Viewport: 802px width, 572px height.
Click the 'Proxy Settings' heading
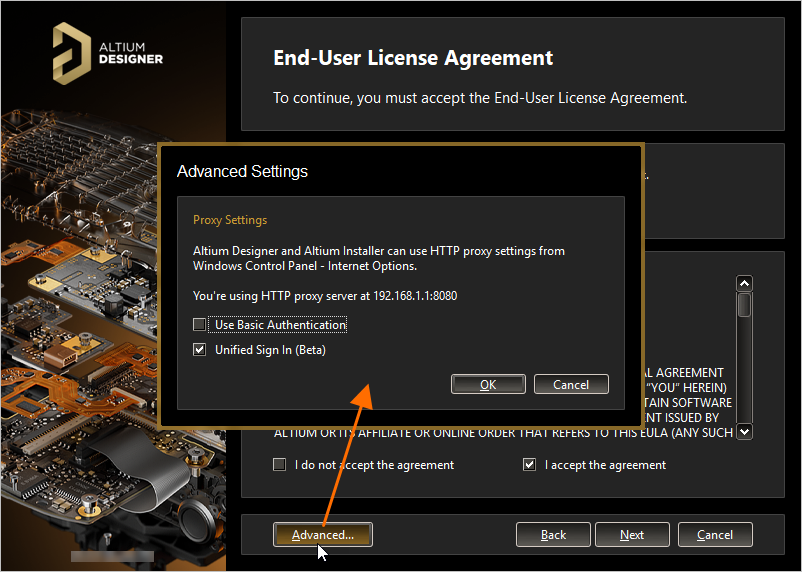(x=230, y=220)
